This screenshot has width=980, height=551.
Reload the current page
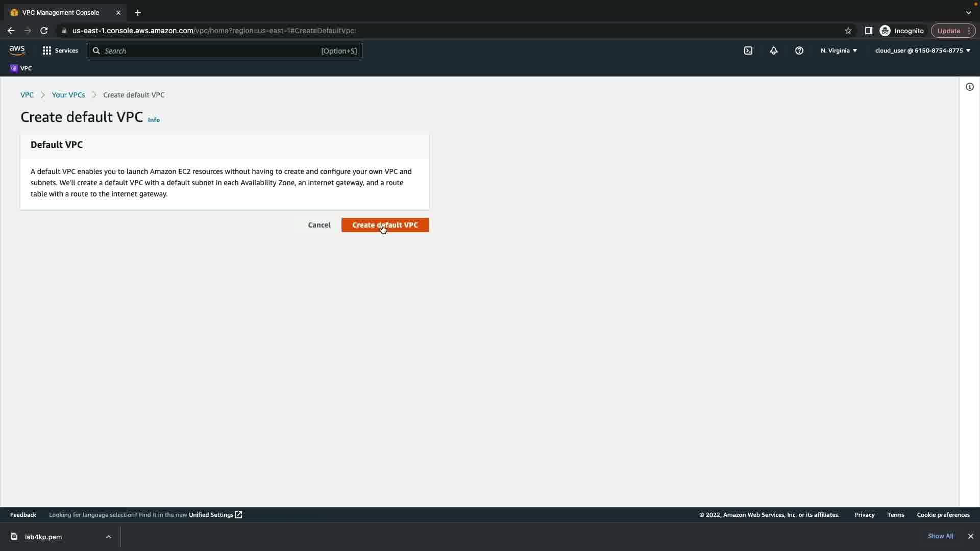click(44, 31)
